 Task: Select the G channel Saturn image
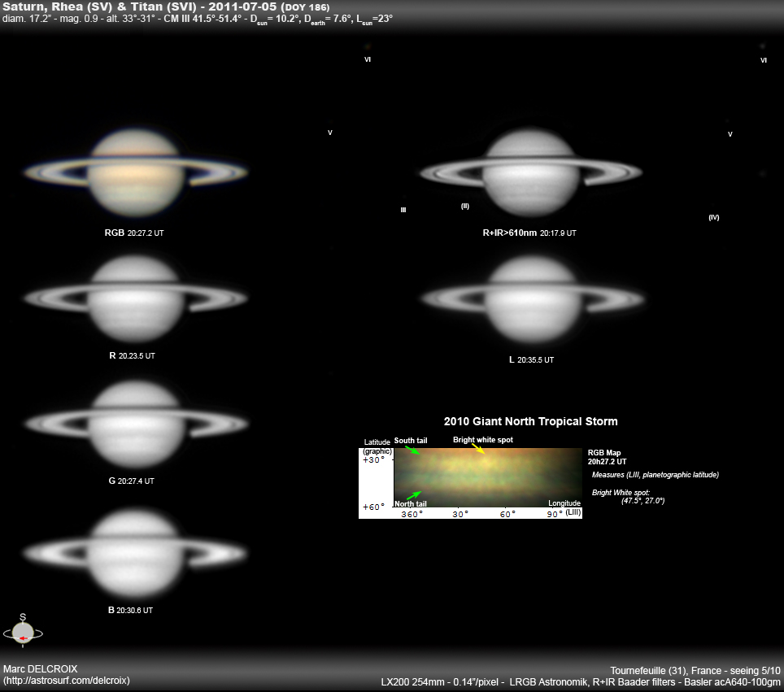136,423
